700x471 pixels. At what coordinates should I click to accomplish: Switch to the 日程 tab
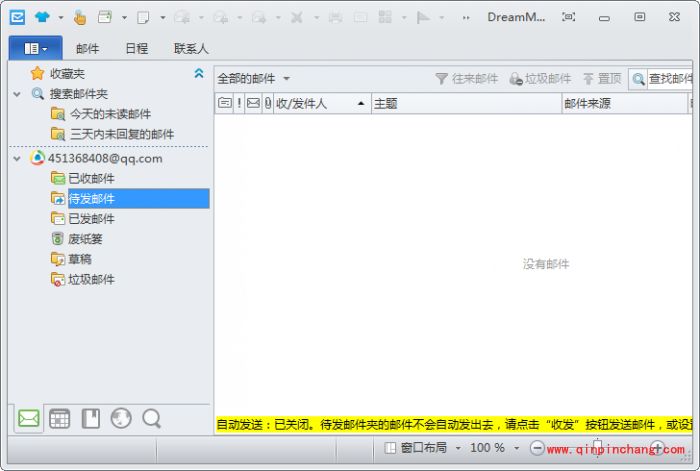(137, 48)
